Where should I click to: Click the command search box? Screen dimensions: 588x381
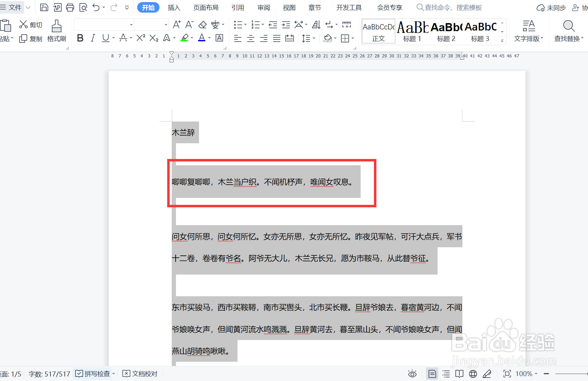(449, 7)
